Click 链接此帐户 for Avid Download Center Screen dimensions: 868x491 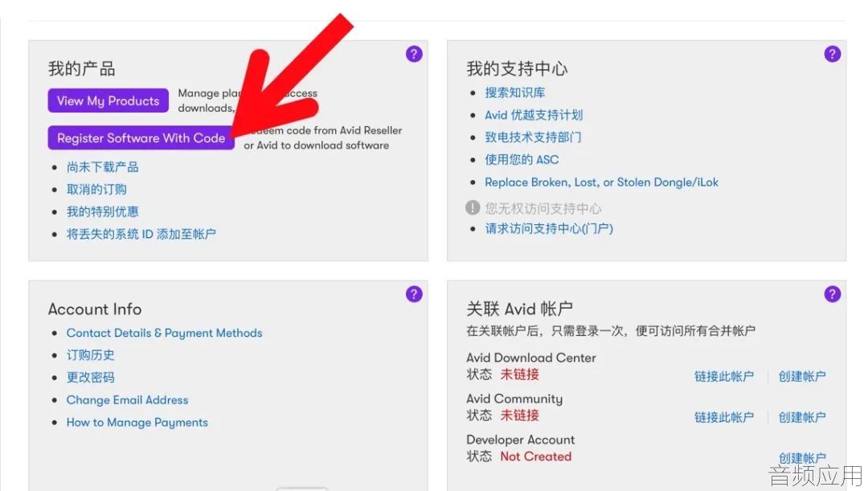(x=724, y=376)
